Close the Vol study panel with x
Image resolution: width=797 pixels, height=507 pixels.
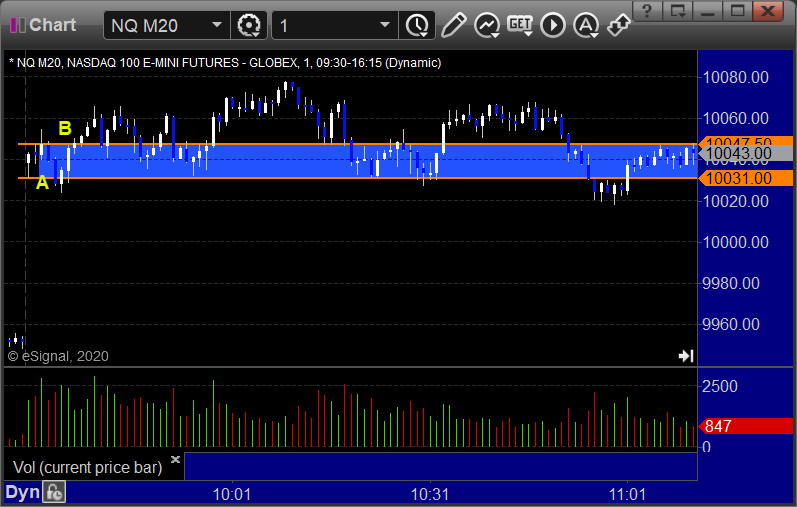coord(175,459)
